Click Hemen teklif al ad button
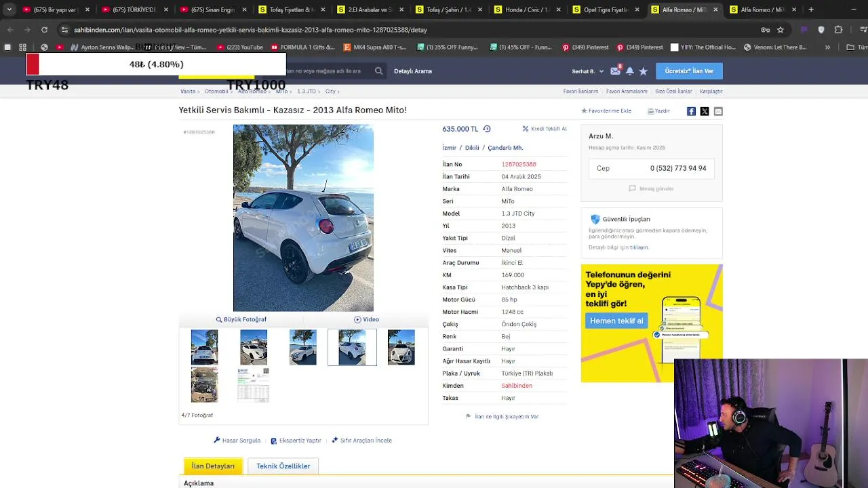The image size is (868, 488). (616, 321)
